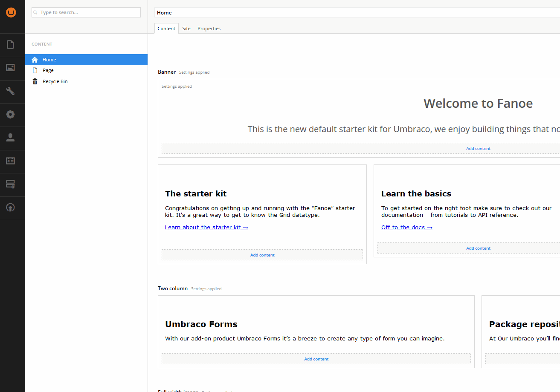Click the Page document icon in tree

click(x=35, y=70)
